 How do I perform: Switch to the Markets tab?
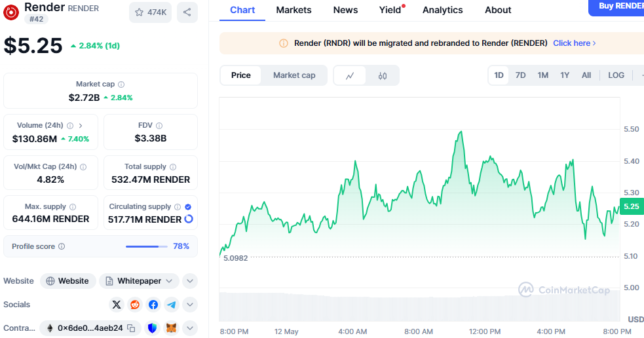coord(294,10)
